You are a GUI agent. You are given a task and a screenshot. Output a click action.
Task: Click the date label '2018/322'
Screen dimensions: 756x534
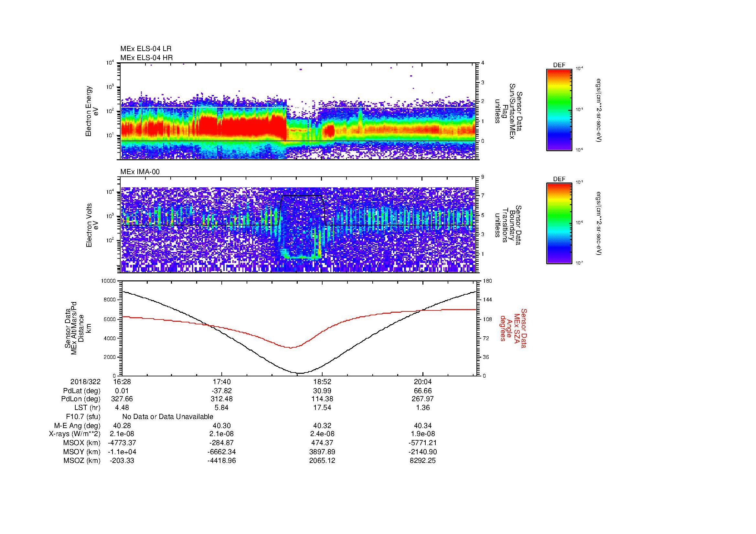tap(85, 382)
